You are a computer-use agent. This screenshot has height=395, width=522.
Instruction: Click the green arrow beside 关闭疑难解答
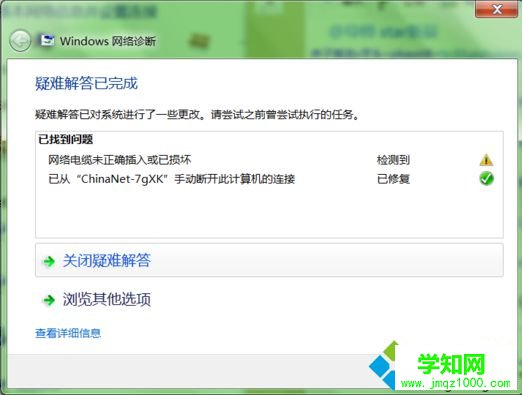(49, 261)
